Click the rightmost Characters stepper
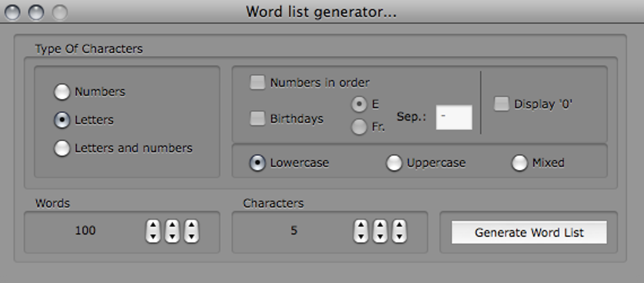Image resolution: width=644 pixels, height=283 pixels. point(399,231)
